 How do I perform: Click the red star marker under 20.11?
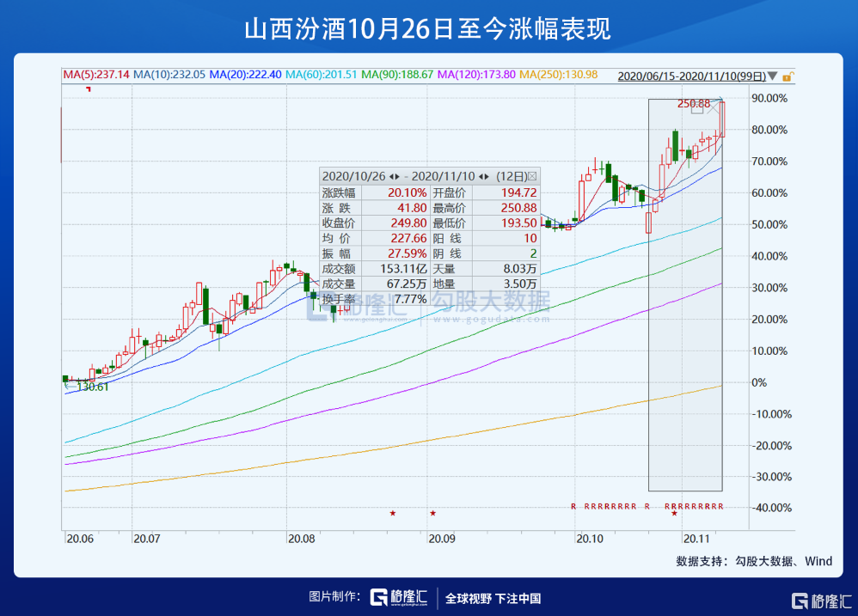pyautogui.click(x=674, y=514)
